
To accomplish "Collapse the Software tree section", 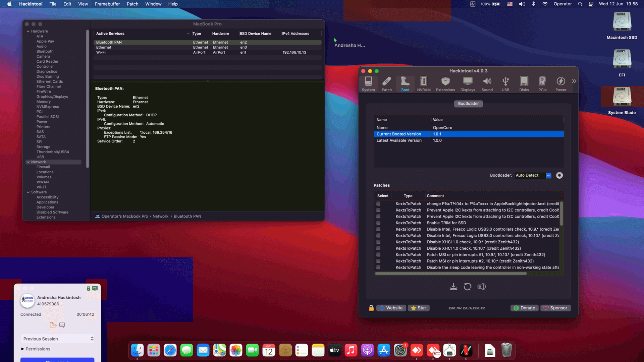I will (x=28, y=192).
